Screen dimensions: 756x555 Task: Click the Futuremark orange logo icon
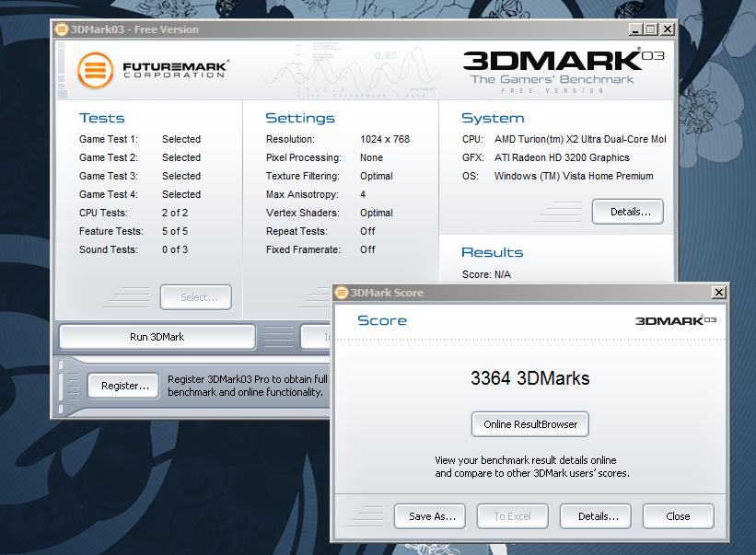pos(96,70)
